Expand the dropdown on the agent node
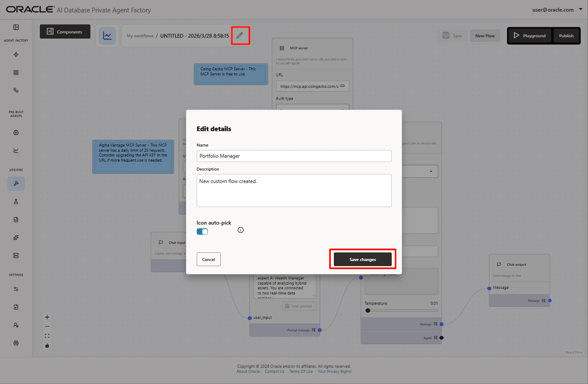Screen dimensions: 588x384 point(430,171)
